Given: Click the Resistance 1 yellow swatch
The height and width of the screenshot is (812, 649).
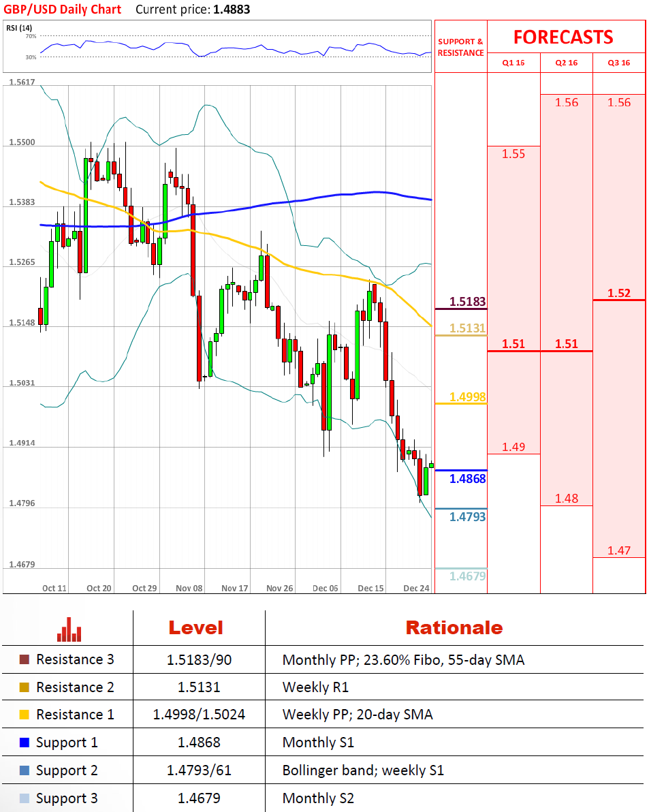Looking at the screenshot, I should coord(25,715).
